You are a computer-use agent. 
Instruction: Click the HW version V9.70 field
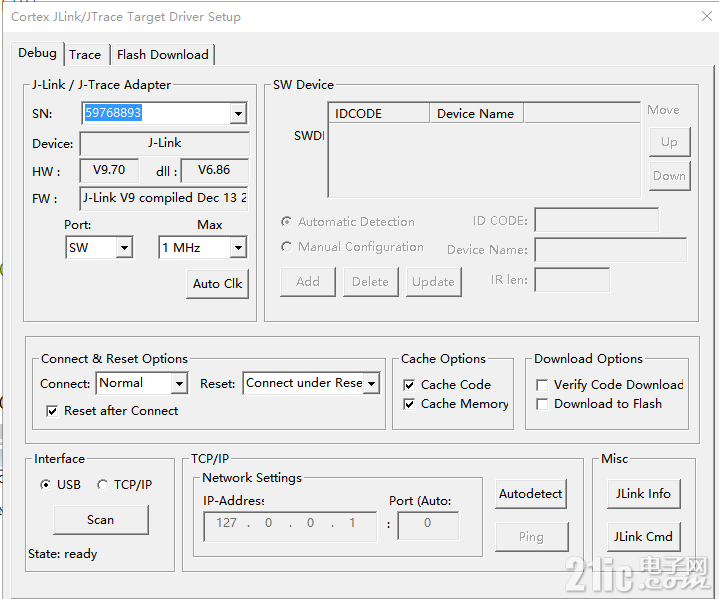tap(109, 171)
